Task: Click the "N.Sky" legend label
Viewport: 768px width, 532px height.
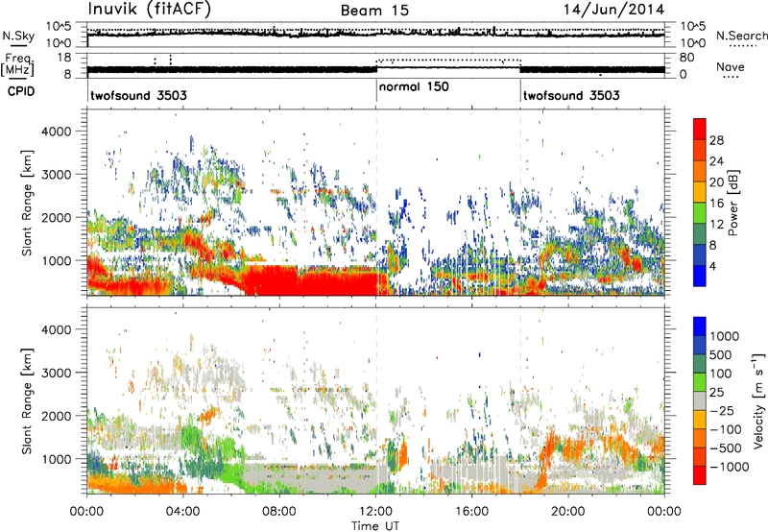Action: 18,36
